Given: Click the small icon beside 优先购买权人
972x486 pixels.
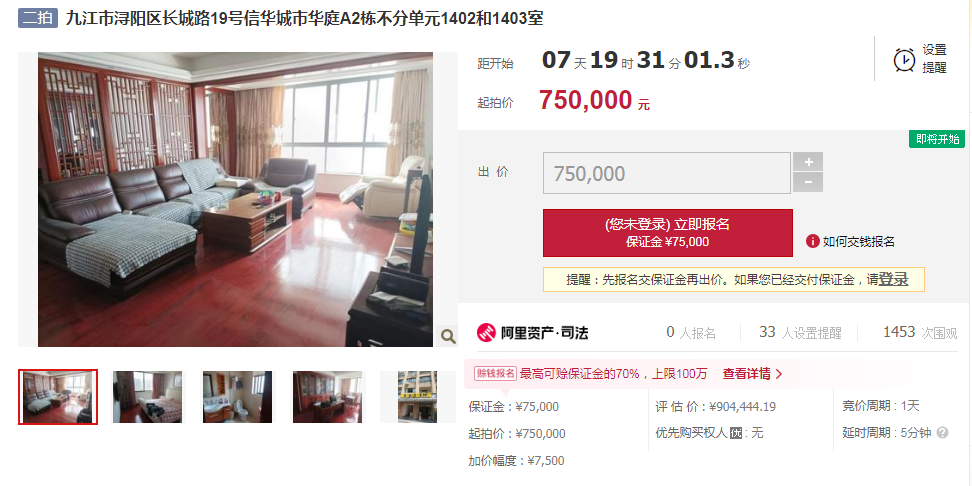Looking at the screenshot, I should click(736, 433).
